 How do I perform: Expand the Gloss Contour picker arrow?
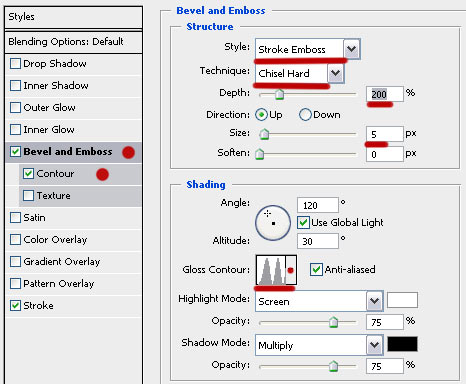tap(291, 270)
